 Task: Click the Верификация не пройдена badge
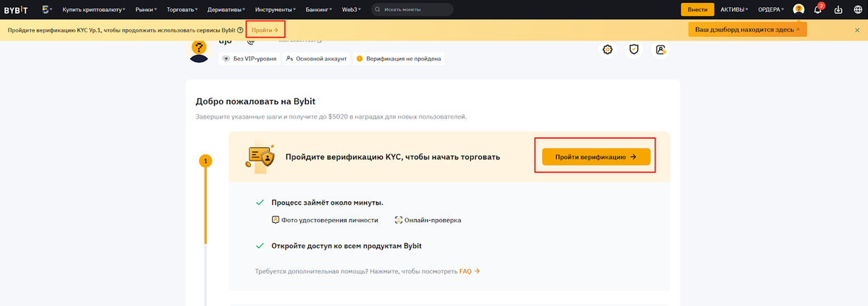(x=399, y=59)
